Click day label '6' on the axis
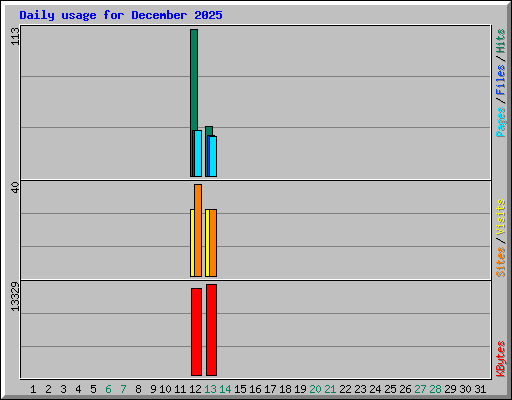This screenshot has width=512, height=400. pyautogui.click(x=108, y=389)
